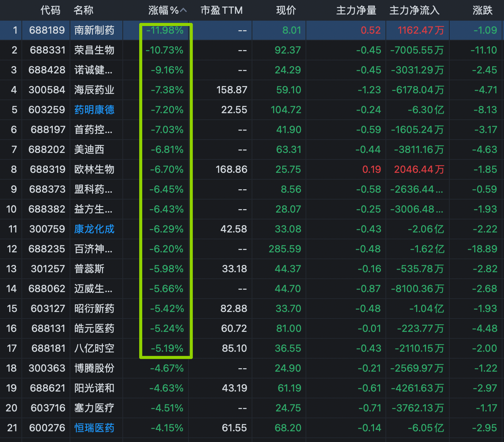Click price value 92.37
Viewport: 504px width, 442px height.
click(288, 50)
